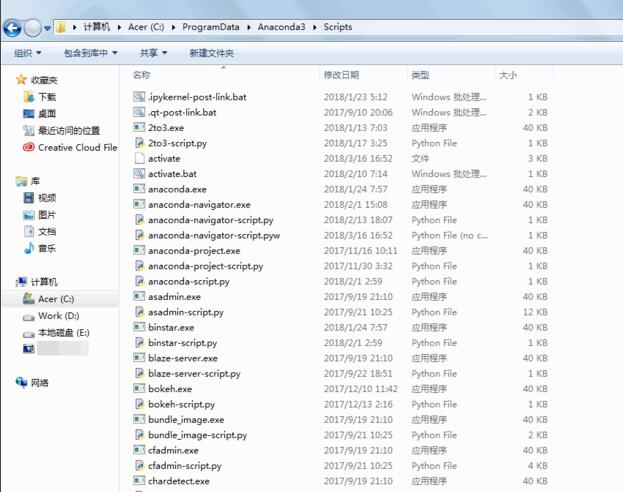Open the Organize dropdown menu
623x492 pixels.
pyautogui.click(x=27, y=53)
